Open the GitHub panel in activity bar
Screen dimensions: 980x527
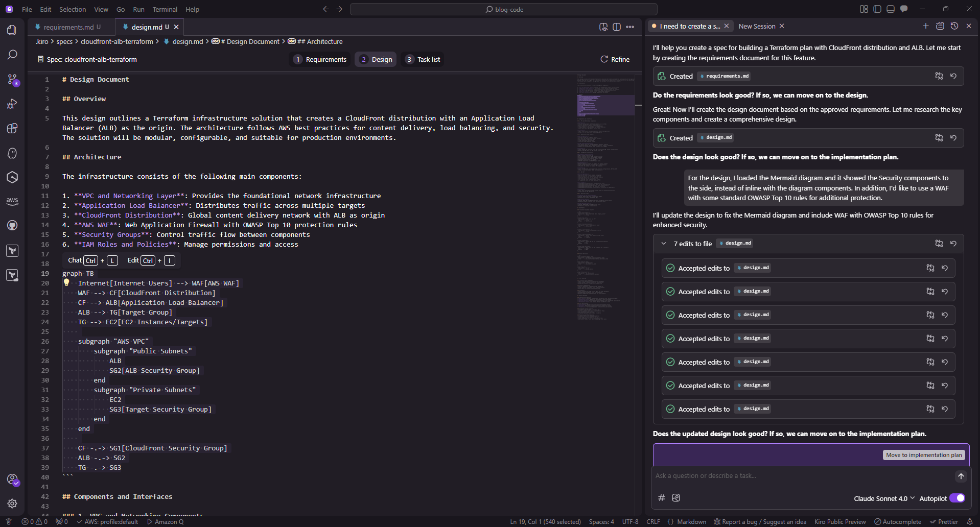pos(12,226)
